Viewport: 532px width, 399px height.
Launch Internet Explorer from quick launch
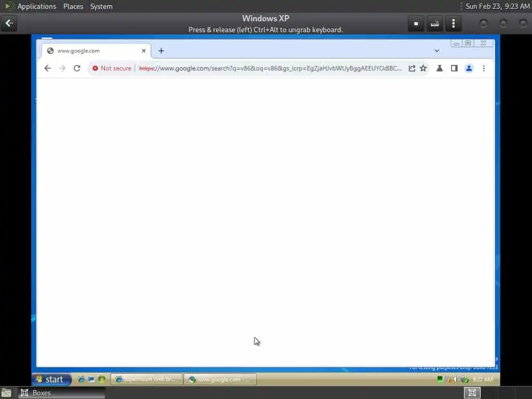81,379
